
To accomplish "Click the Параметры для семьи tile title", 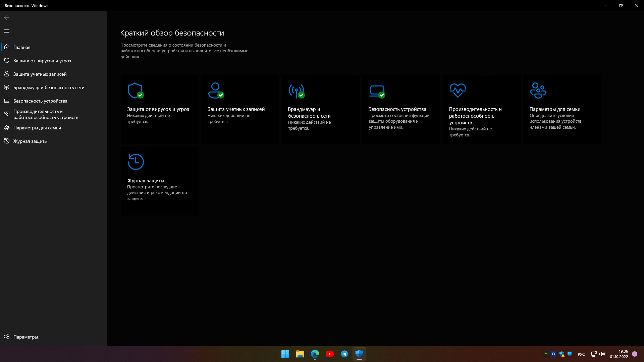I will 555,109.
